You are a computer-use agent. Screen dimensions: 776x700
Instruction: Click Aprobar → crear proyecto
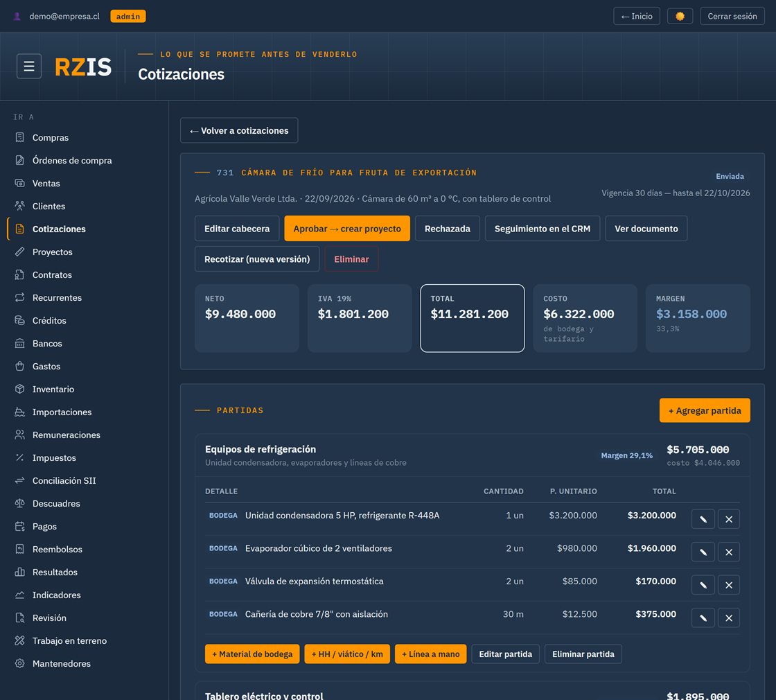coord(347,229)
